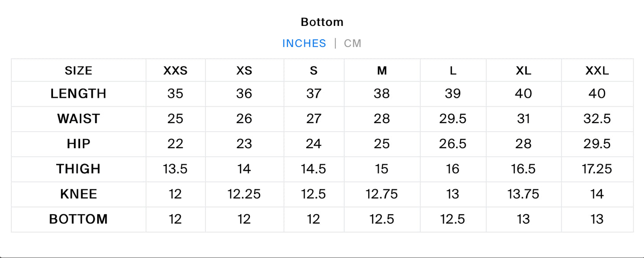Screen dimensions: 644x258
Task: Select the XXL size column header
Action: click(597, 71)
